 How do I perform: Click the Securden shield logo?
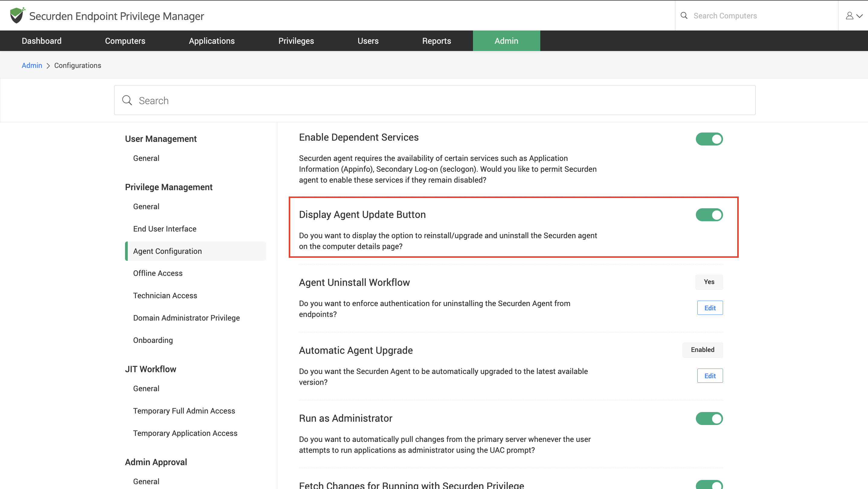point(17,15)
